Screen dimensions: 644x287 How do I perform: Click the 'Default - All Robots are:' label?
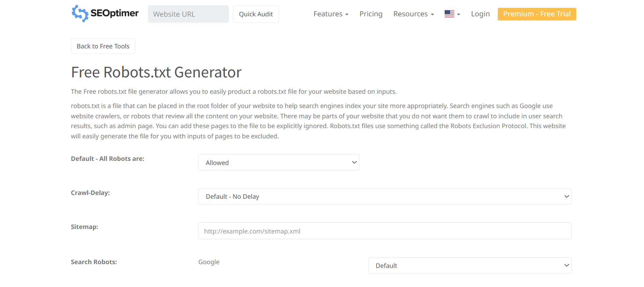pos(108,158)
